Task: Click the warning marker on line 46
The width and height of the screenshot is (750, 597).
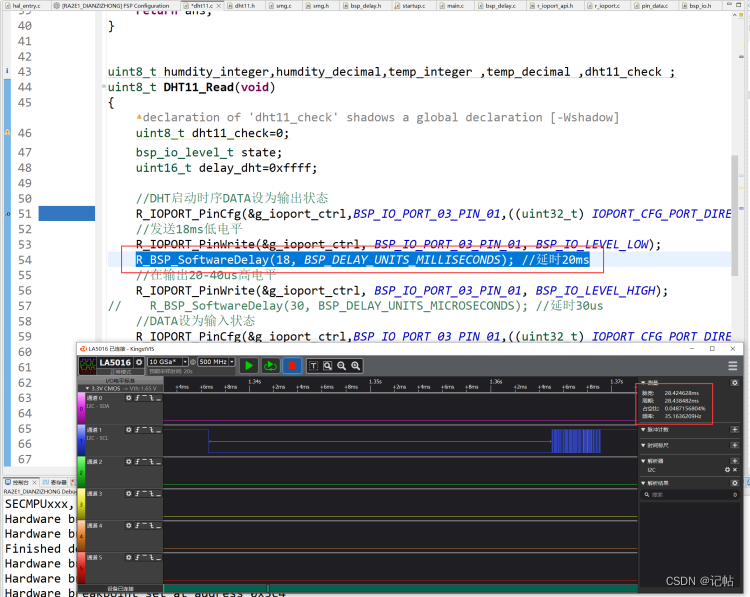Action: 8,133
